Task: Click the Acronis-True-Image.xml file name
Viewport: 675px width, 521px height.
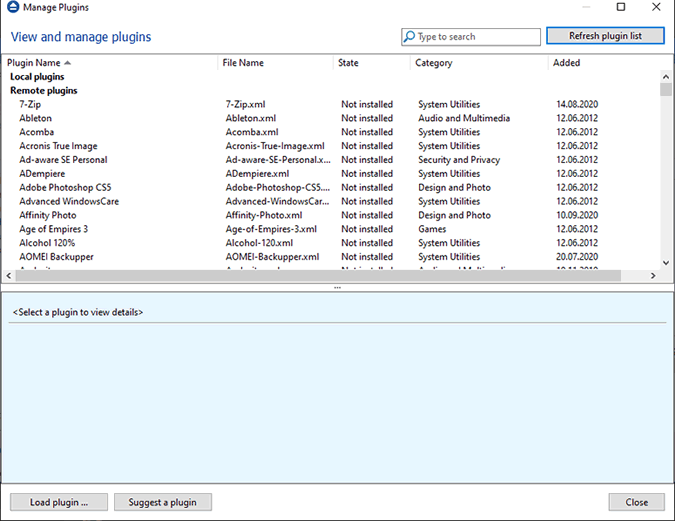Action: [275, 146]
